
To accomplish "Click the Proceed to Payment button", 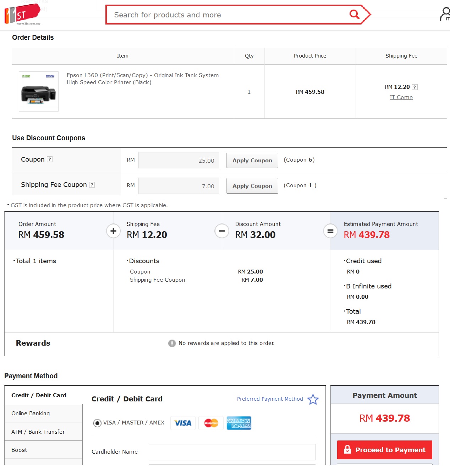I will point(384,450).
